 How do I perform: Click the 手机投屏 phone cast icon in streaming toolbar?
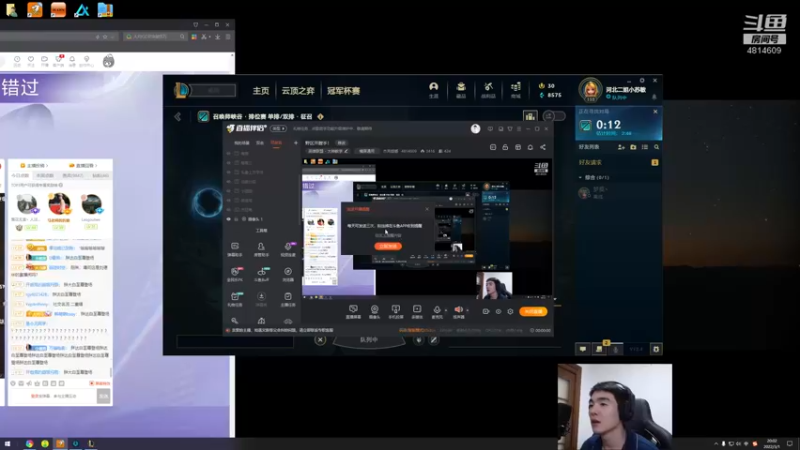tap(396, 311)
